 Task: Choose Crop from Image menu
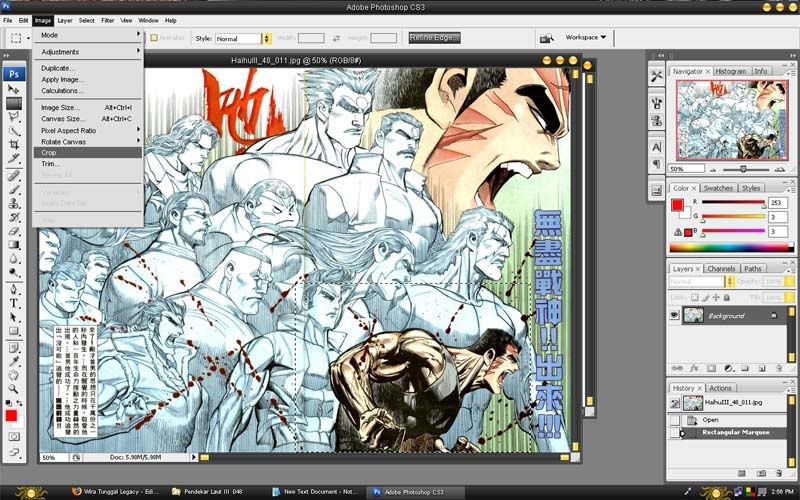coord(88,153)
